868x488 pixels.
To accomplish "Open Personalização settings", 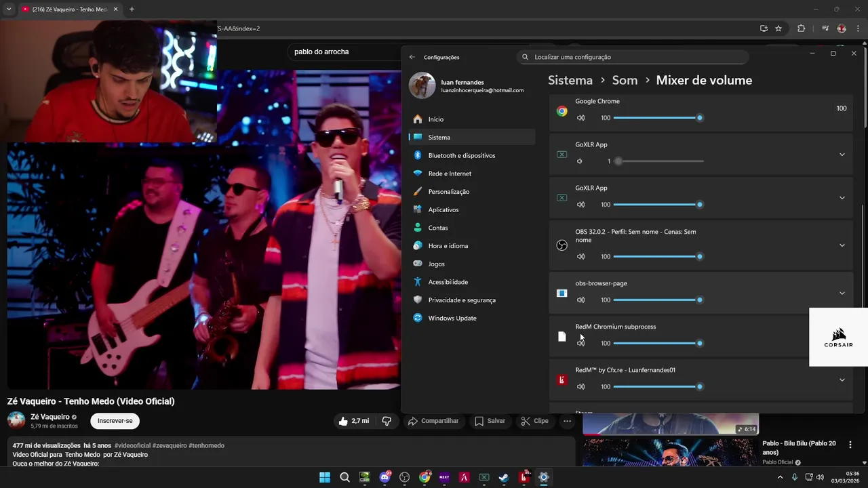I will (472, 192).
